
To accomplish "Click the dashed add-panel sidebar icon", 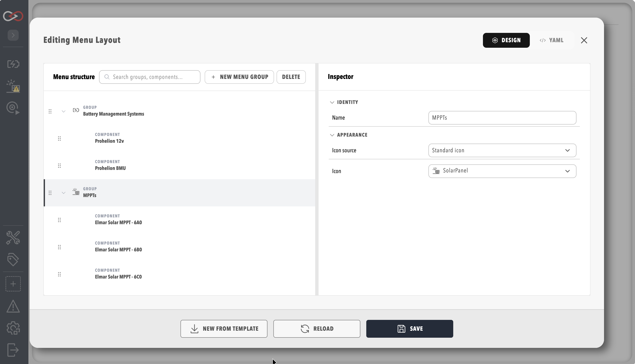I will click(x=13, y=284).
